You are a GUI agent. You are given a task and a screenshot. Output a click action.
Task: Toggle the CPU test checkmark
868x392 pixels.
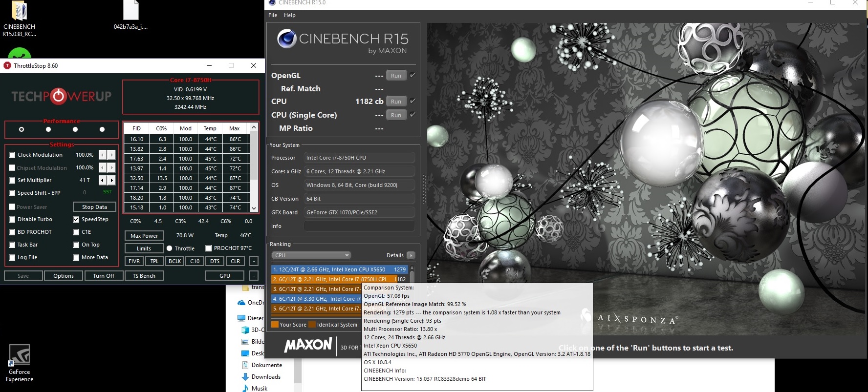[x=413, y=101]
